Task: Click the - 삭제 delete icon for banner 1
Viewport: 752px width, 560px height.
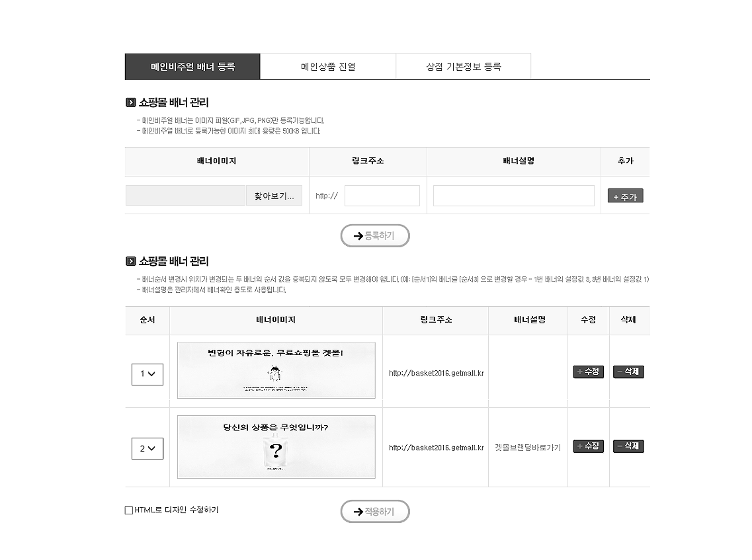Action: click(x=628, y=372)
